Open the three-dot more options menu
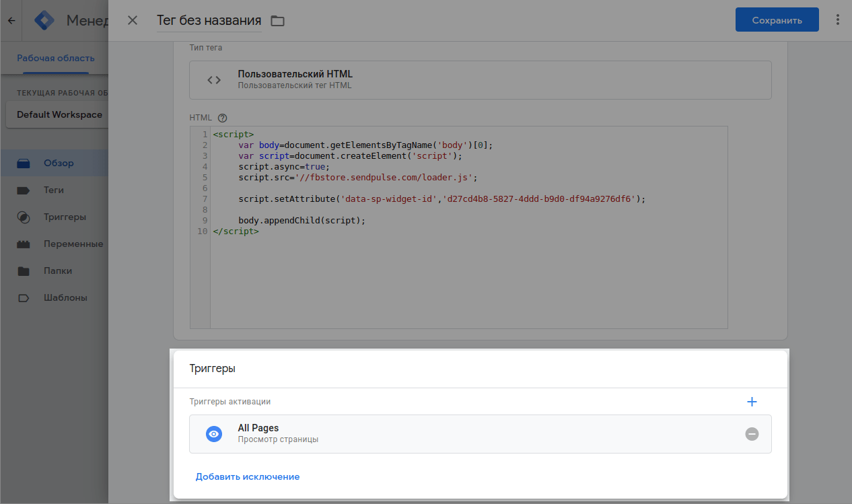Screen dimensions: 852x504 pyautogui.click(x=837, y=20)
